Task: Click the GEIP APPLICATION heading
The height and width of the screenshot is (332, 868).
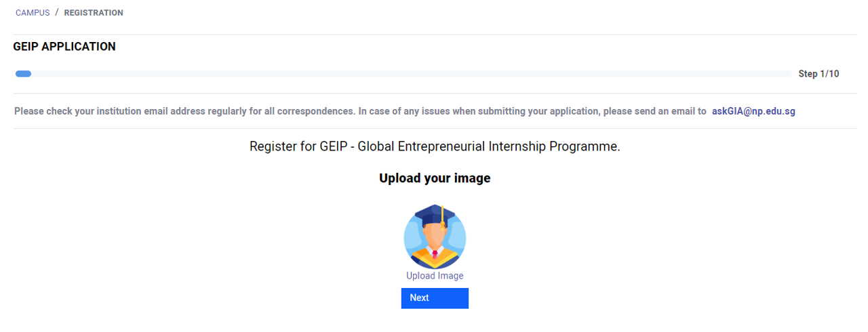Action: coord(64,47)
